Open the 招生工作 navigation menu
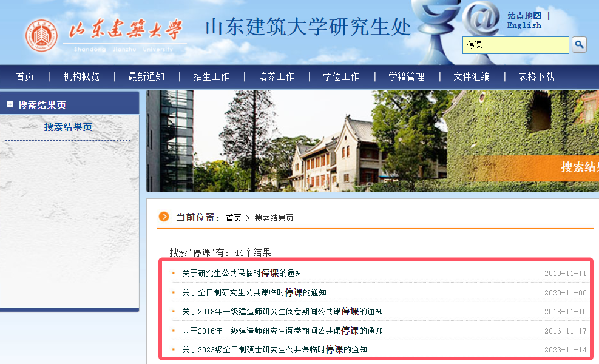The height and width of the screenshot is (364, 599). (x=211, y=76)
